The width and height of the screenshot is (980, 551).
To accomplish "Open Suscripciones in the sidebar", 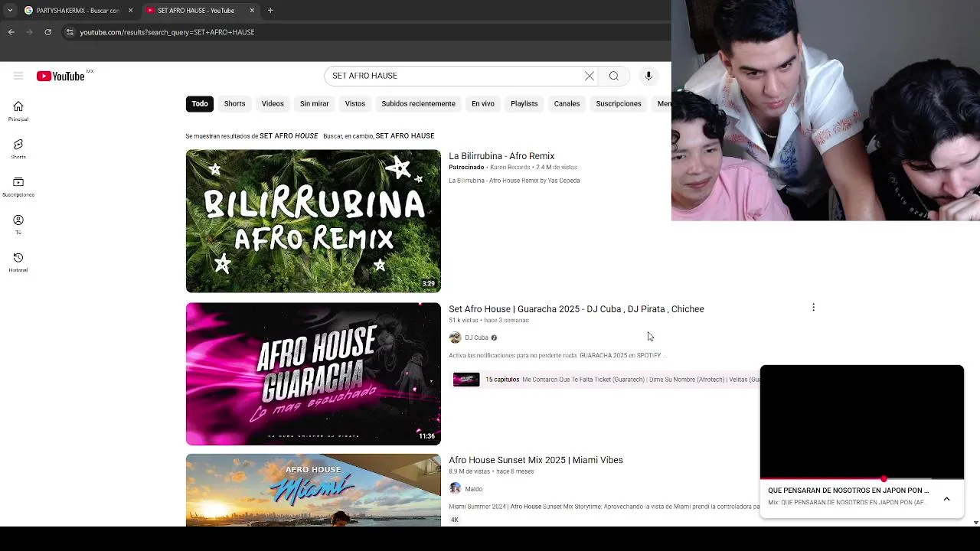I will click(18, 187).
